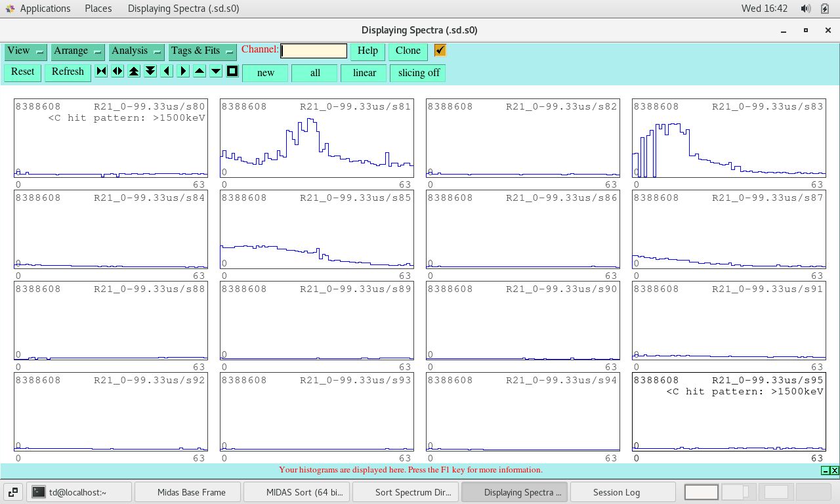The image size is (840, 504).
Task: Click the double down-arrow vertical scale icon
Action: coord(150,72)
